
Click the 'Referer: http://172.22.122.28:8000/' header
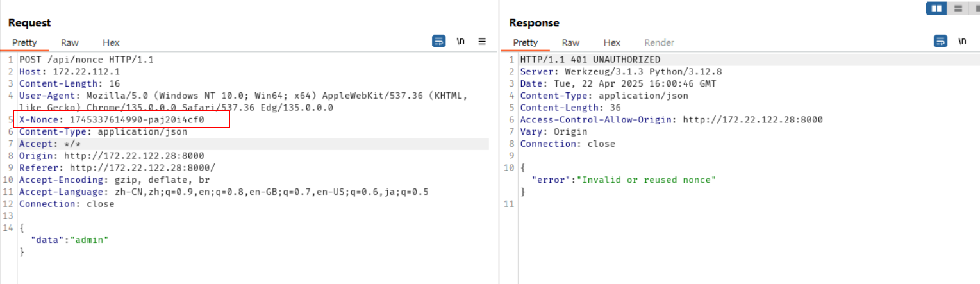point(117,168)
